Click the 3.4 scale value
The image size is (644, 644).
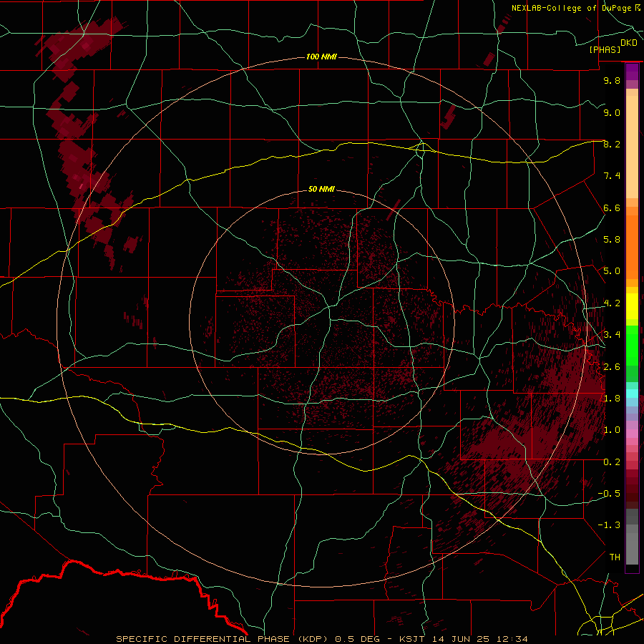coord(612,335)
